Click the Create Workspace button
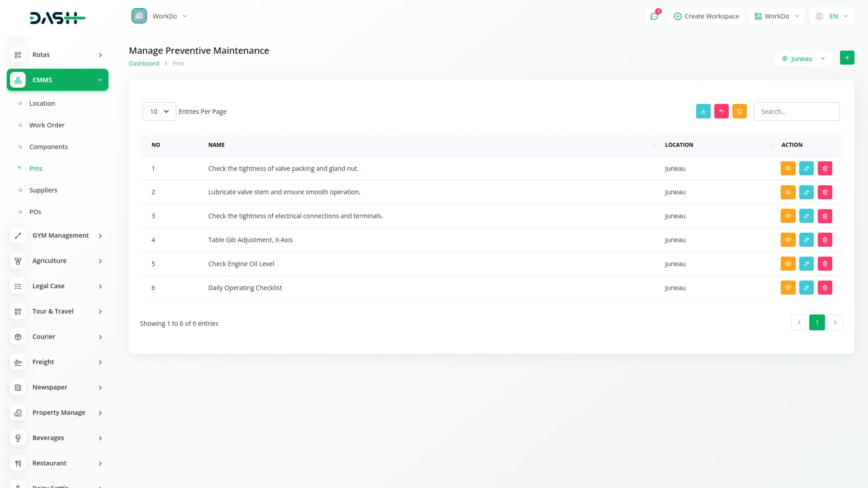The height and width of the screenshot is (488, 868). [706, 16]
